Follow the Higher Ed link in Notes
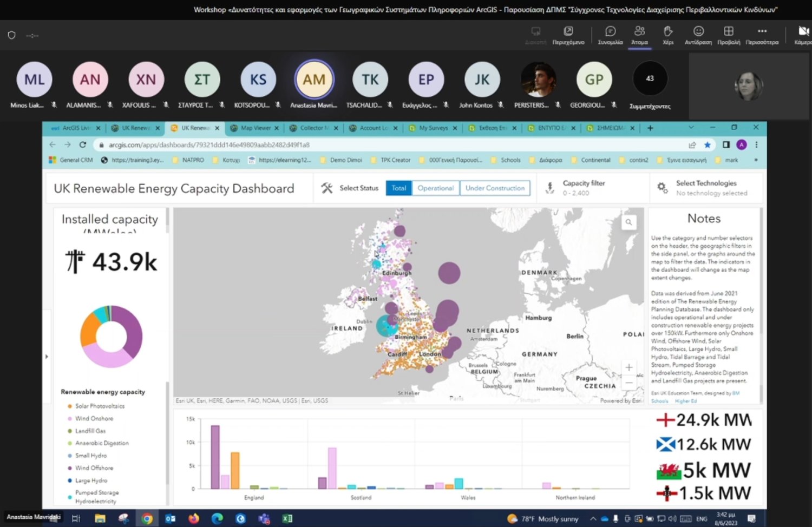Screen dimensions: 812x527 click(x=686, y=401)
